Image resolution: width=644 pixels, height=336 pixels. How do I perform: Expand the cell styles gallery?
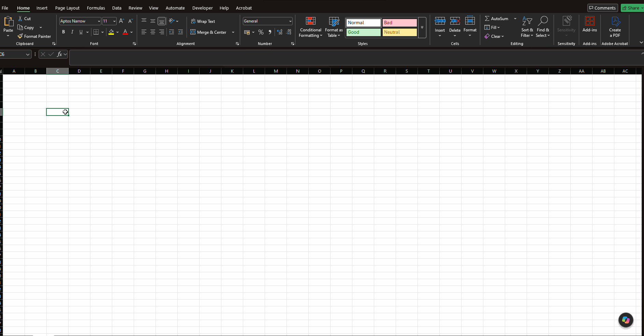[422, 28]
